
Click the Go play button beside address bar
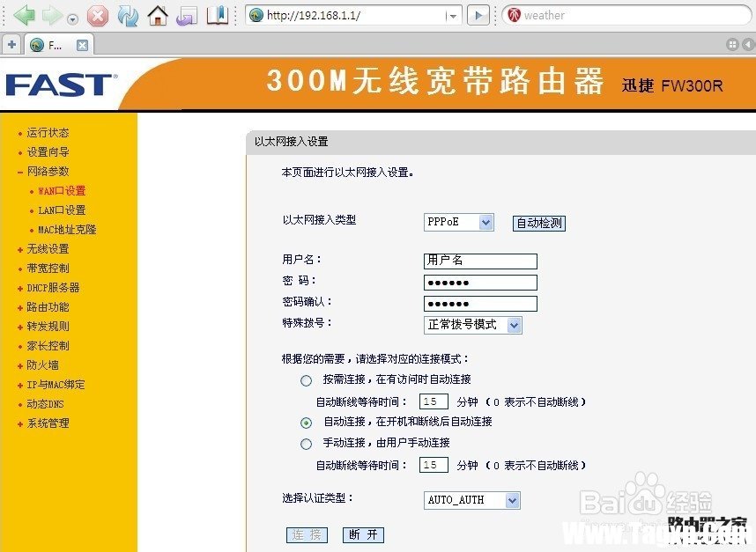pos(478,16)
